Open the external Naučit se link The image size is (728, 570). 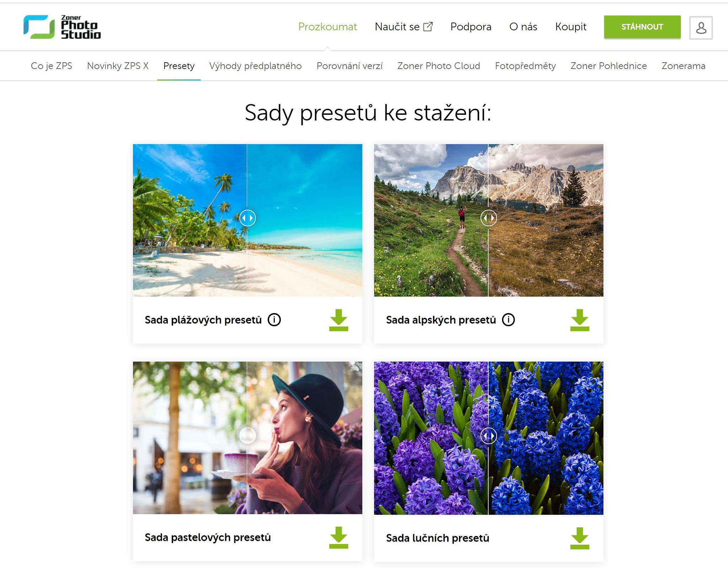pyautogui.click(x=403, y=27)
